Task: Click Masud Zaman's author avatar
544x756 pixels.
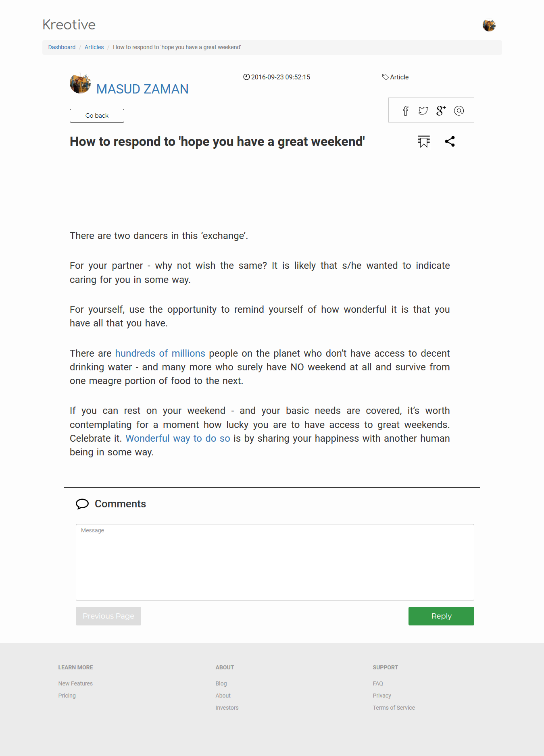Action: [80, 83]
